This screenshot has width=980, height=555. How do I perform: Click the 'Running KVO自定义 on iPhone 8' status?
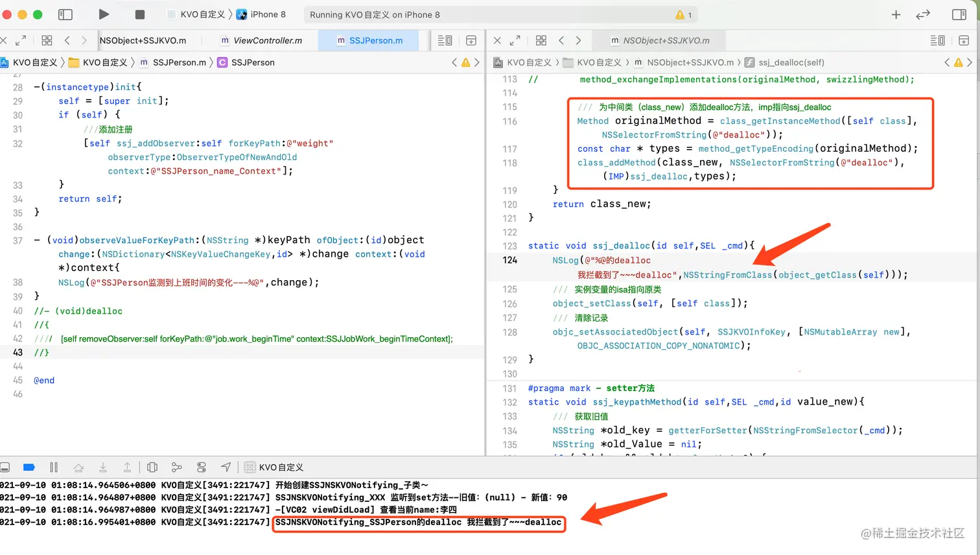tap(375, 14)
